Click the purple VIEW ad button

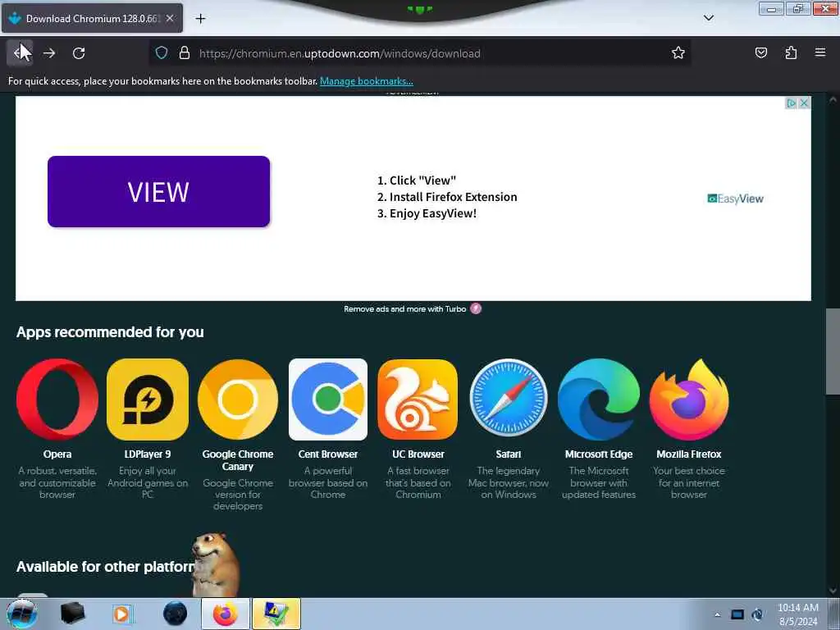[158, 191]
